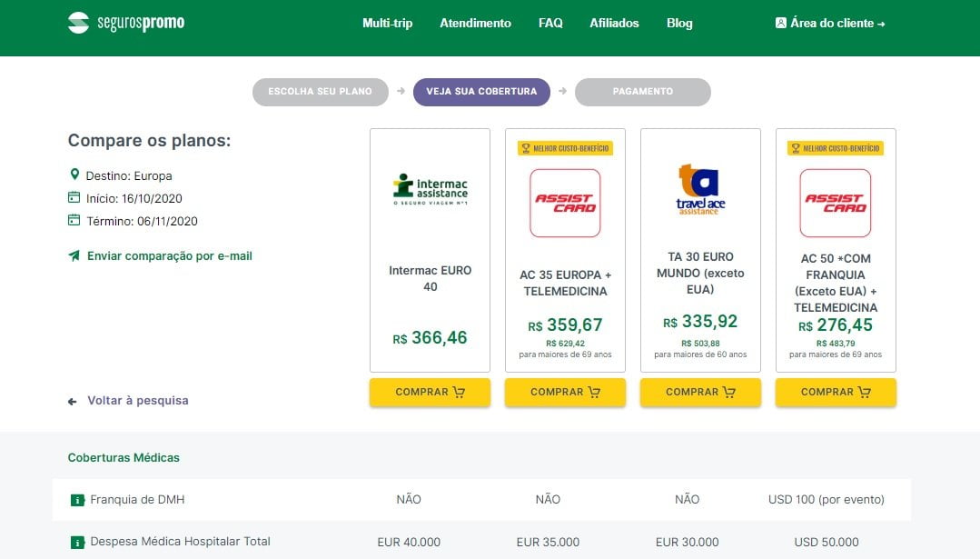Open the Multi-trip menu item

point(387,24)
